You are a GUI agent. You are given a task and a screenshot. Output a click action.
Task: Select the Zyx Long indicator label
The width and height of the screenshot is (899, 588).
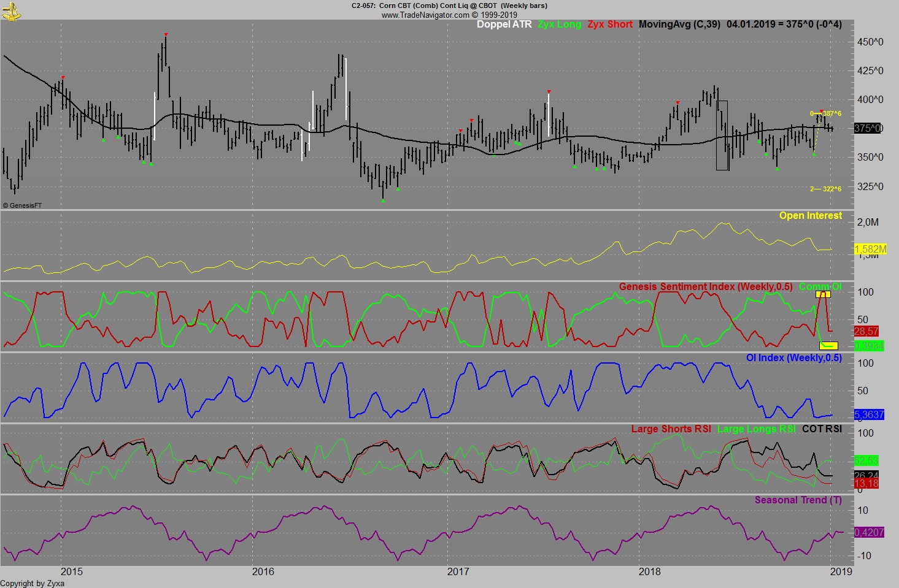(559, 25)
